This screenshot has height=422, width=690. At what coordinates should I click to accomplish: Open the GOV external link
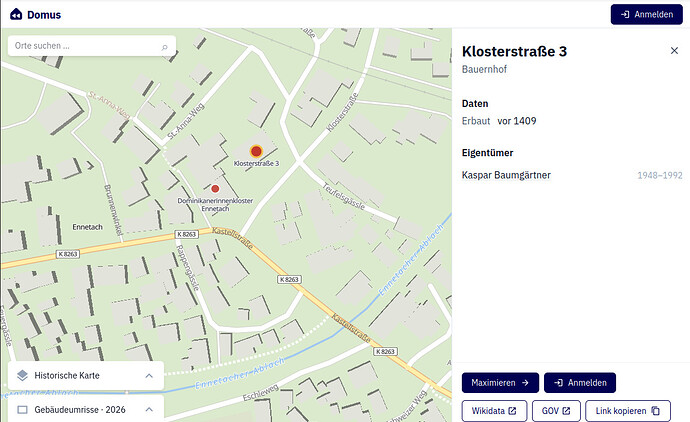556,411
